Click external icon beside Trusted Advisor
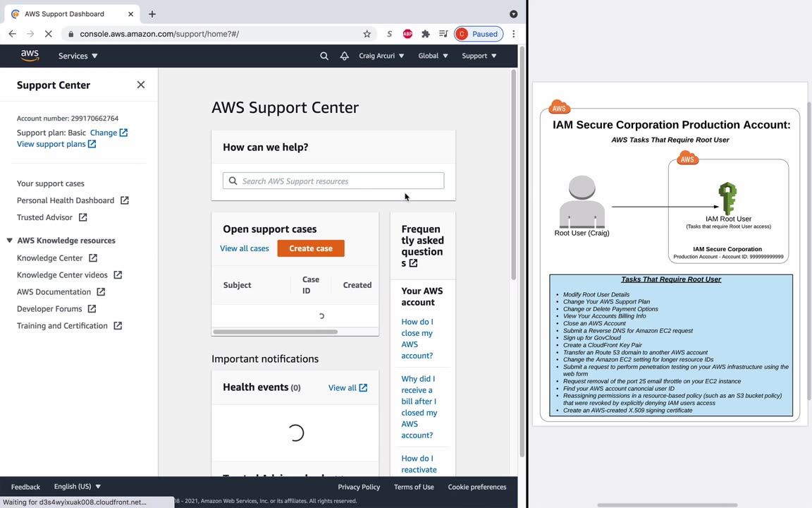Viewport: 812px width, 508px height. (x=83, y=218)
